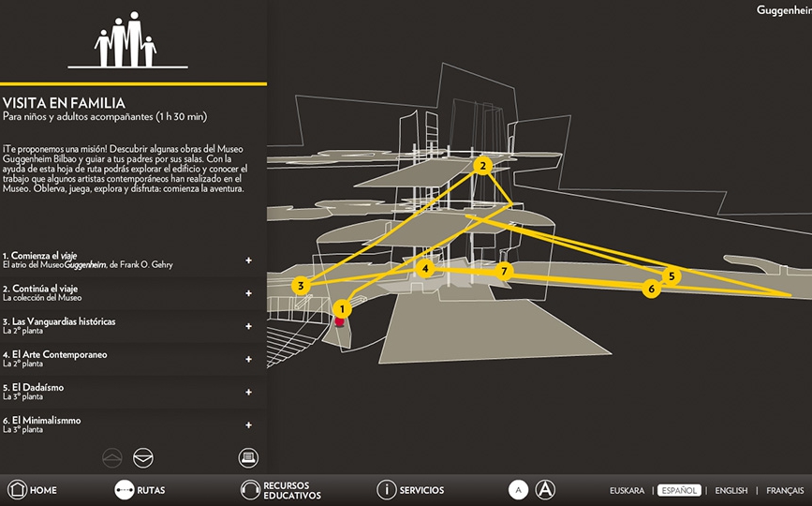Expand '5. El Dadaísmo' plus sign
Image resolution: width=812 pixels, height=506 pixels.
tap(248, 392)
